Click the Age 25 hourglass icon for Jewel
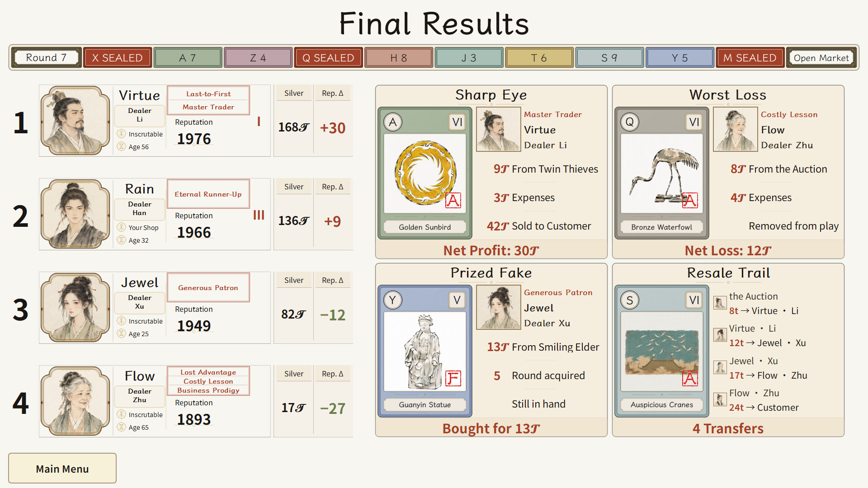The image size is (868, 488). pyautogui.click(x=122, y=333)
